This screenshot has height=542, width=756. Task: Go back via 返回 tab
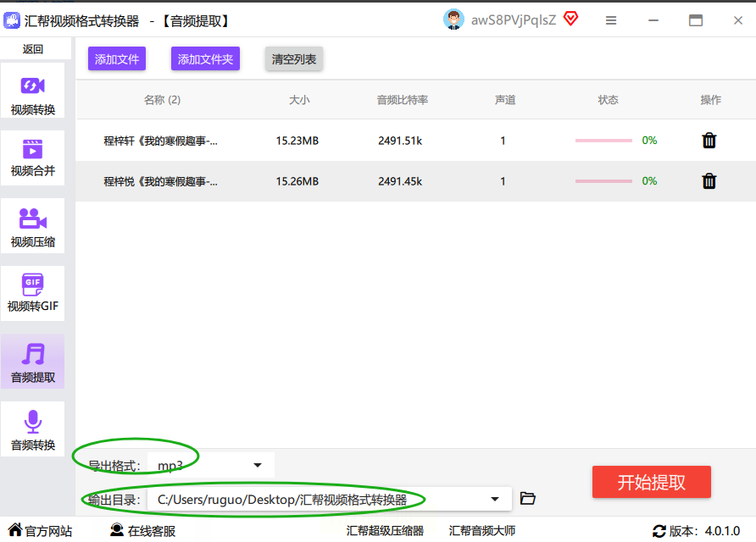pyautogui.click(x=33, y=49)
